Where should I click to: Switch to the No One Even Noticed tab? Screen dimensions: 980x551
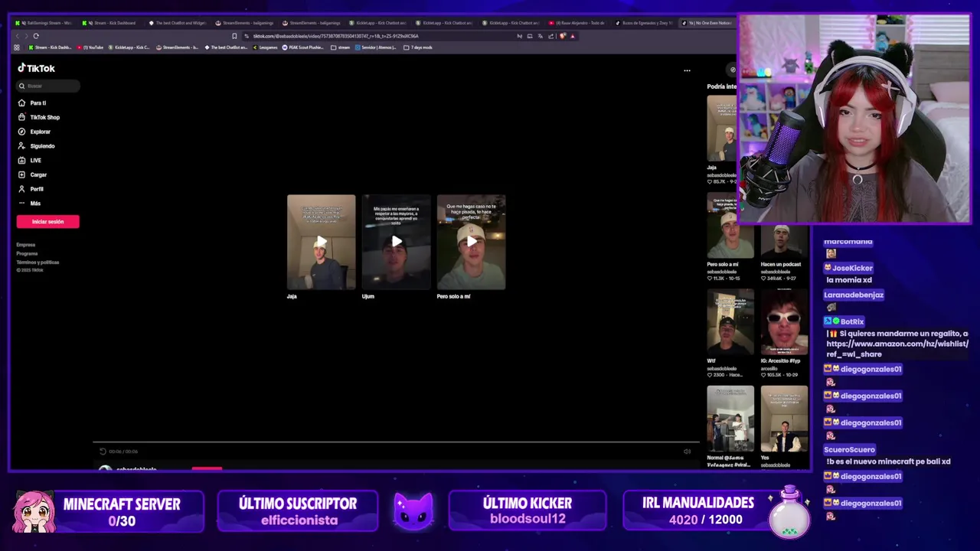pos(708,23)
